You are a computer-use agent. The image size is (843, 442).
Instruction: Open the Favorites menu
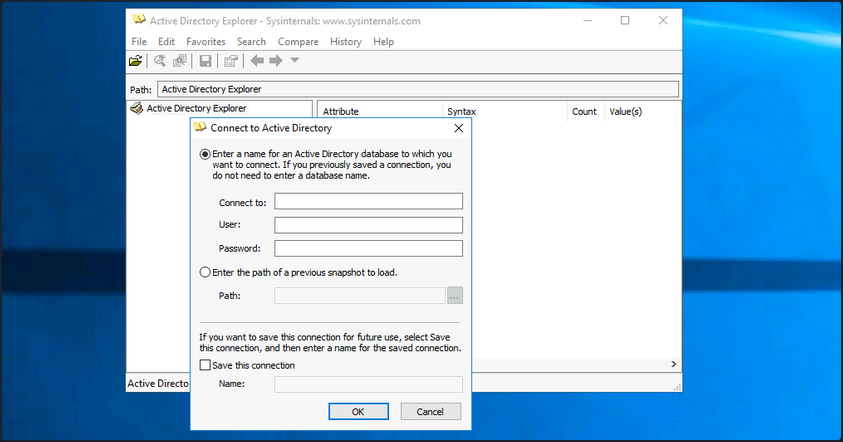point(206,42)
